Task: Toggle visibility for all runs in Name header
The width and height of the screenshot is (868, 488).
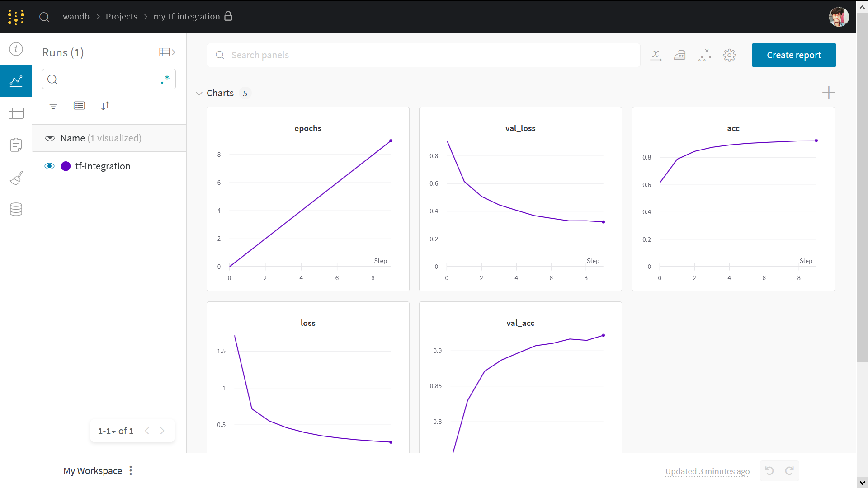Action: [50, 138]
